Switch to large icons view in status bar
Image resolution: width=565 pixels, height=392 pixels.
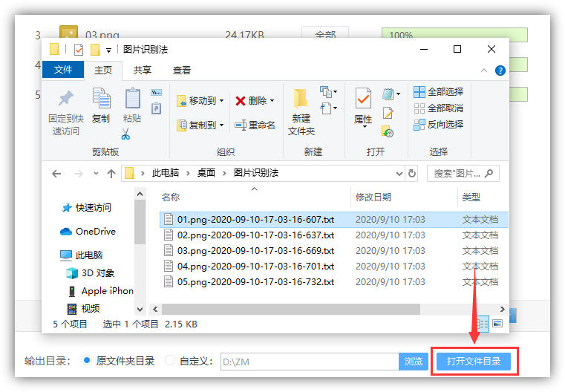click(497, 324)
